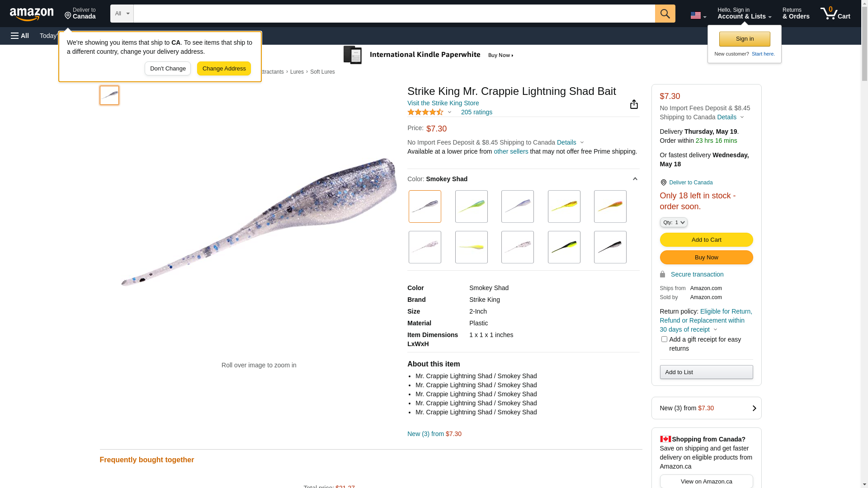Enable the gift receipt checkbox
This screenshot has width=868, height=488.
(x=664, y=339)
